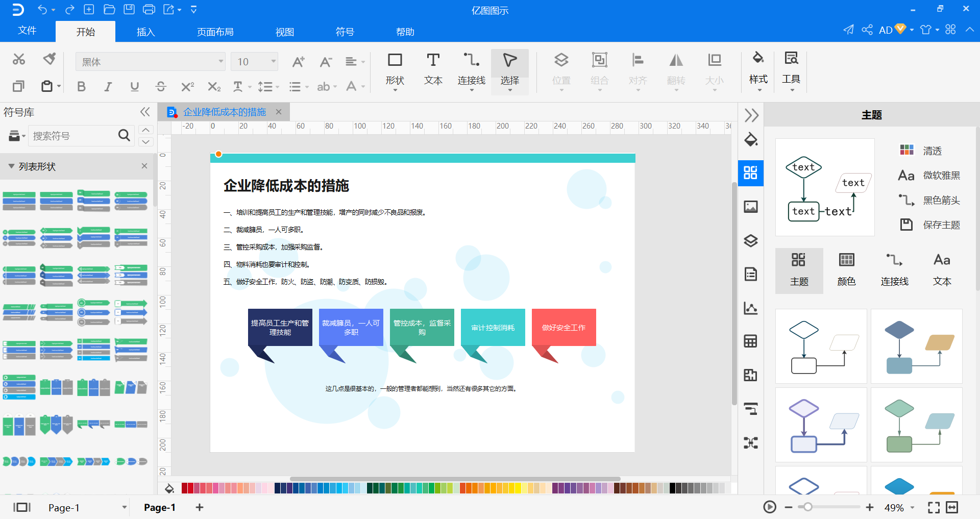The width and height of the screenshot is (980, 519).
Task: Collapse the symbol library panel
Action: 145,112
